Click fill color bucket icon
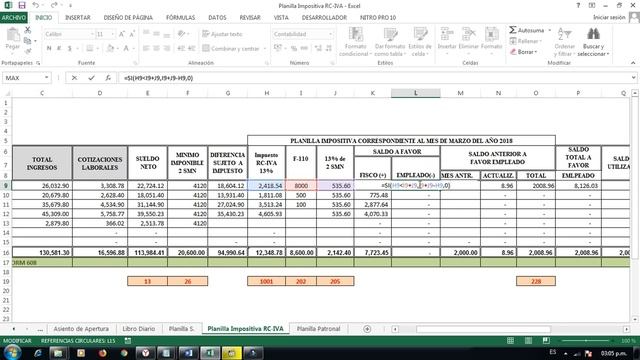 [x=110, y=49]
